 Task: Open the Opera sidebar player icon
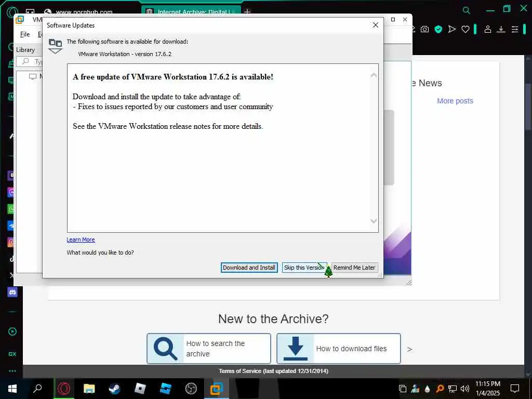[x=12, y=331]
